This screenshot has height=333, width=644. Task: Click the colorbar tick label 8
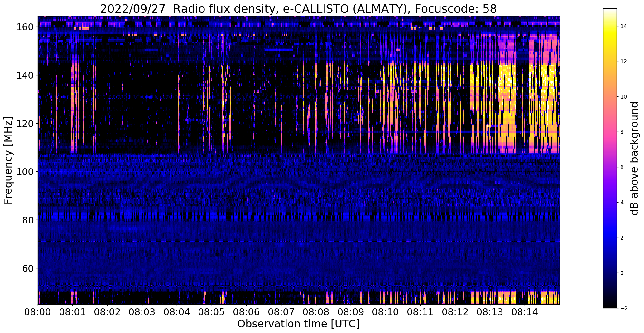pyautogui.click(x=622, y=132)
